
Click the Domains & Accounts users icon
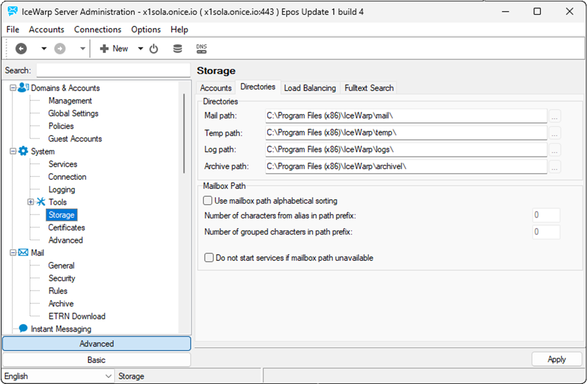pos(23,88)
